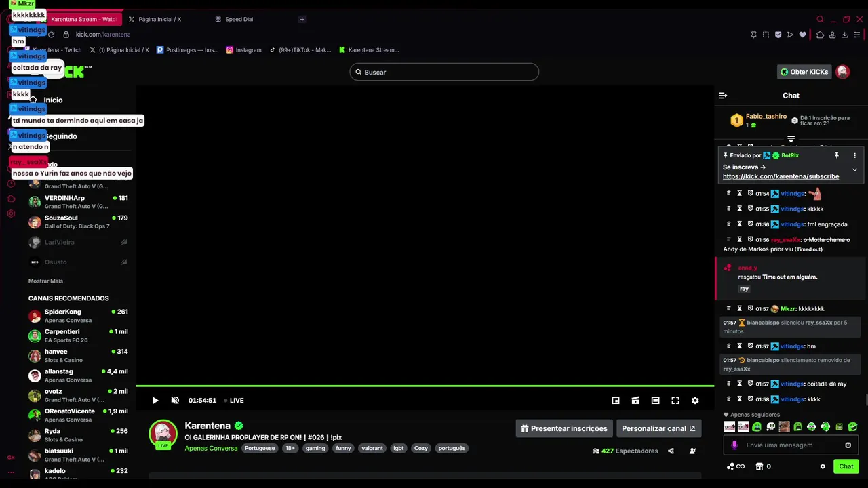Image resolution: width=868 pixels, height=488 pixels.
Task: Switch to the Speed Dial tab
Action: [x=239, y=19]
